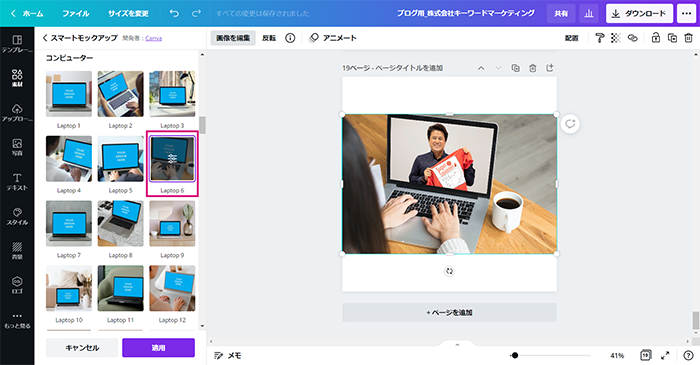The image size is (700, 365).
Task: Select the Laptop 8 mockup thumbnail
Action: tap(121, 224)
